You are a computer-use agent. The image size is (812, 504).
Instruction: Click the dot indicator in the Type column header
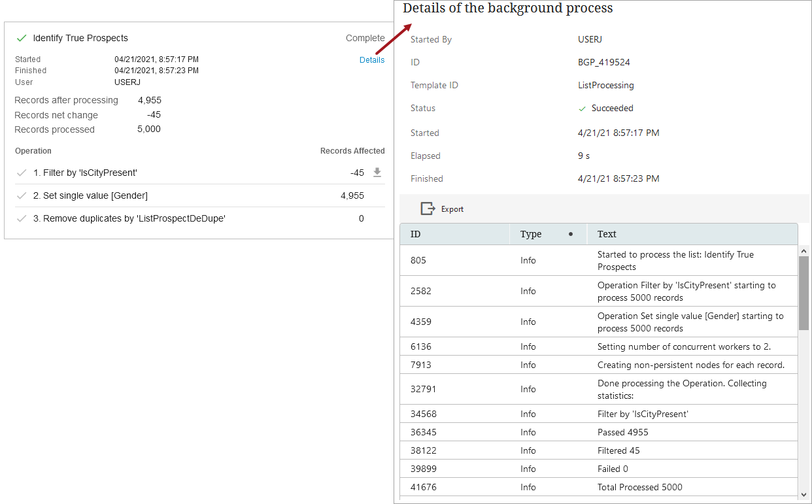click(x=571, y=234)
